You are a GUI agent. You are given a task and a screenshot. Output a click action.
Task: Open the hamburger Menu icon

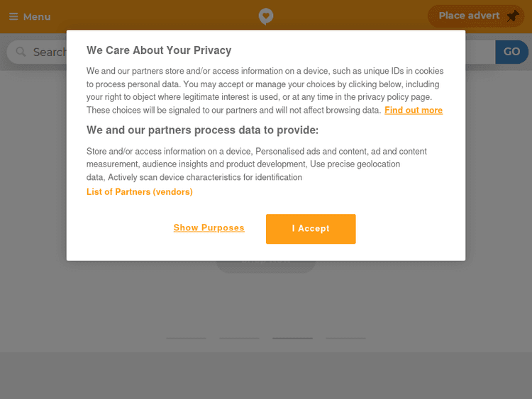tap(13, 17)
